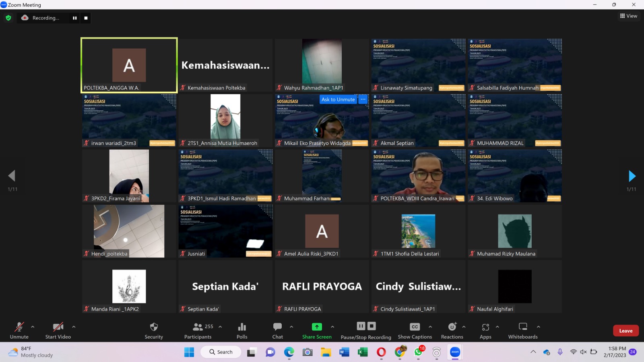Expand the Share Screen options arrow

click(332, 327)
